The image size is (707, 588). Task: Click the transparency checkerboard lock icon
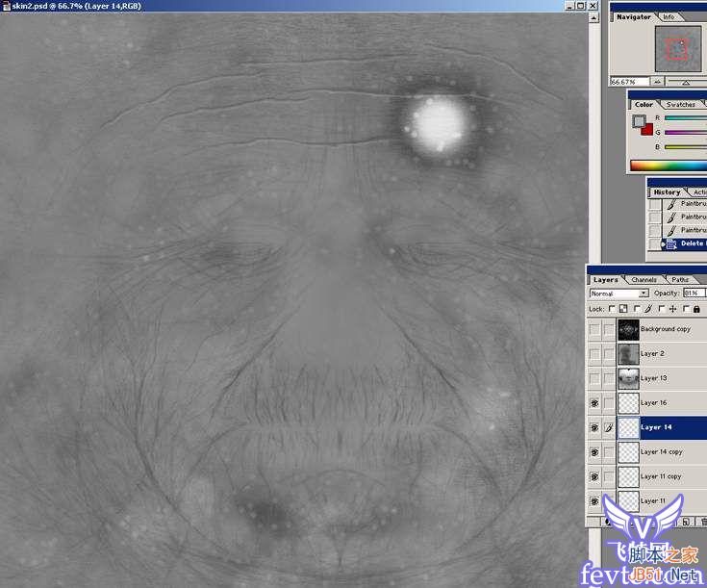[x=623, y=309]
